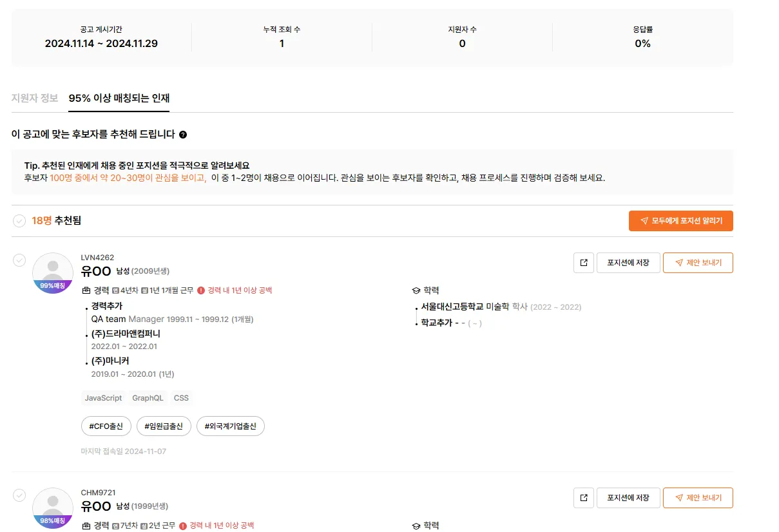Click the #외국계기업출신 tag

point(231,426)
